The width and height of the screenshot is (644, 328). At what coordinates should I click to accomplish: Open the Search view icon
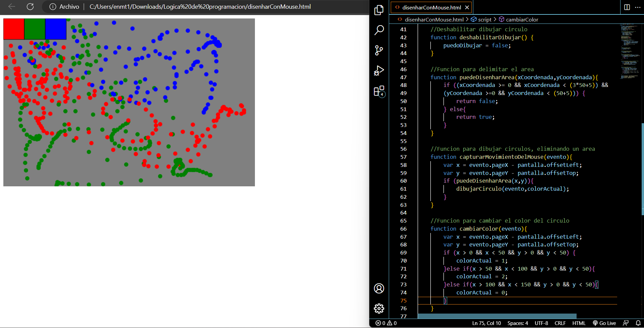point(379,30)
